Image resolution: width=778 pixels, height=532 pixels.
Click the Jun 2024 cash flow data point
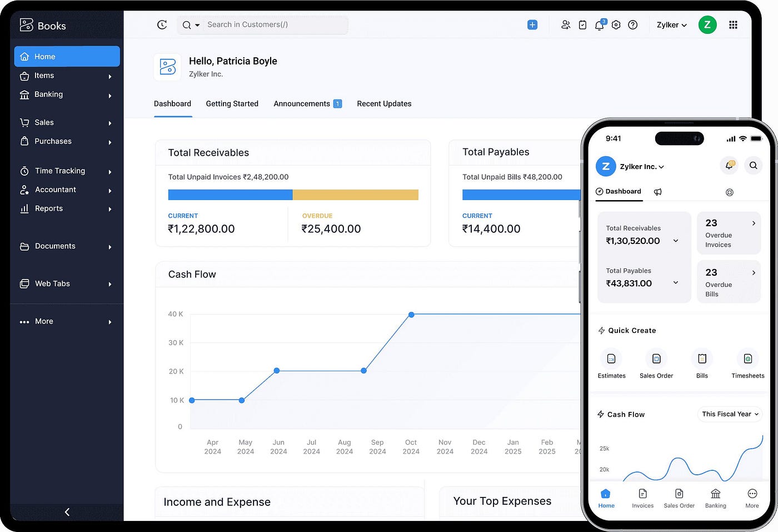coord(277,371)
